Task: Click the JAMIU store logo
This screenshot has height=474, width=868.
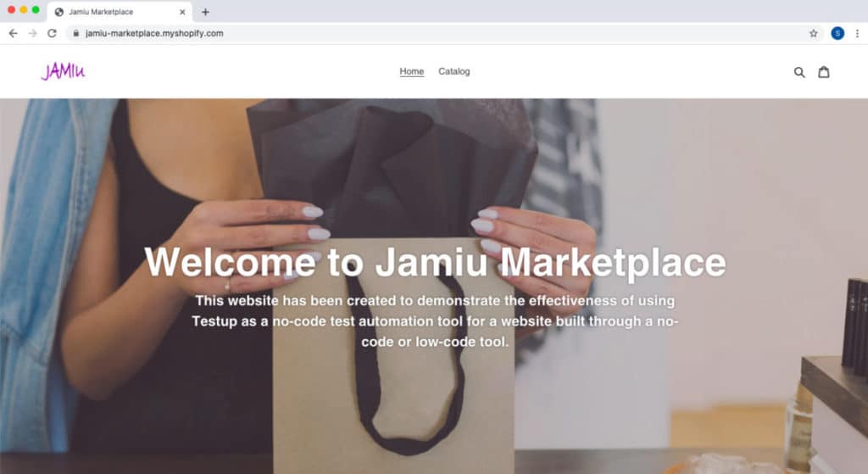Action: click(x=63, y=71)
